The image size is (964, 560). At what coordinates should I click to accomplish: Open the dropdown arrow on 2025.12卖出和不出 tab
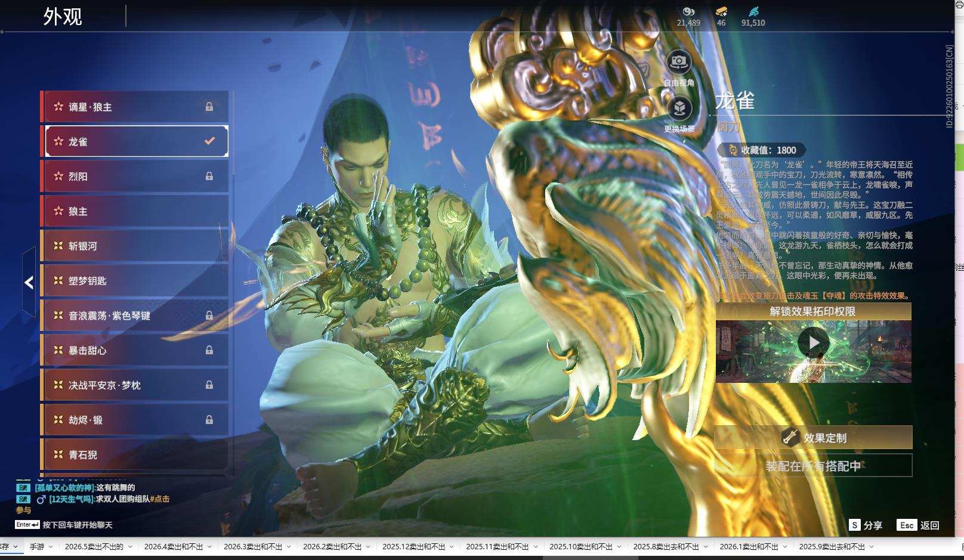pos(452,547)
